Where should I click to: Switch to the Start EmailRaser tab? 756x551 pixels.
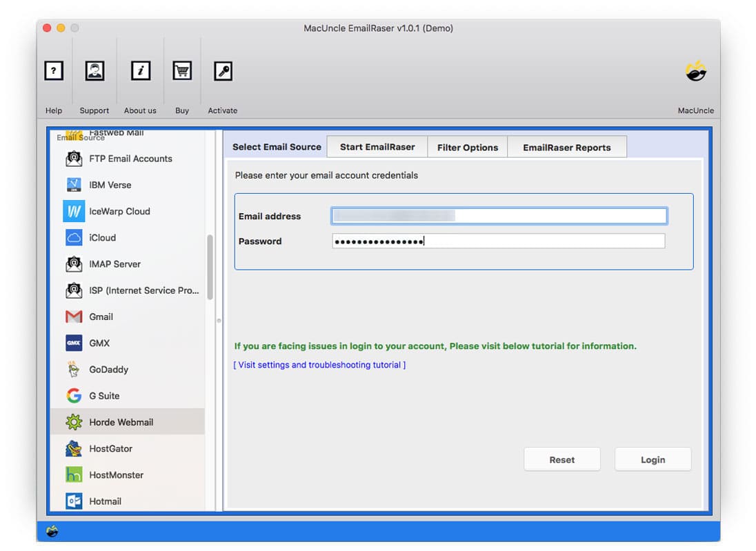click(x=377, y=146)
